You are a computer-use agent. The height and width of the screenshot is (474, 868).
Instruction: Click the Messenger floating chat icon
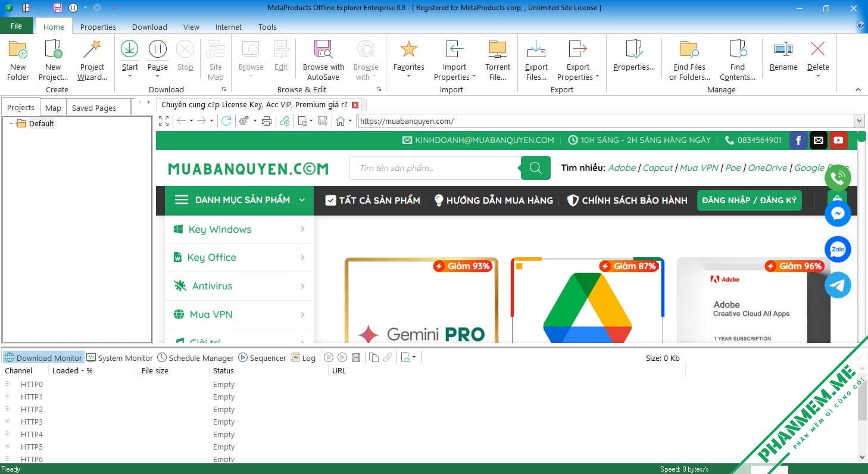[838, 214]
